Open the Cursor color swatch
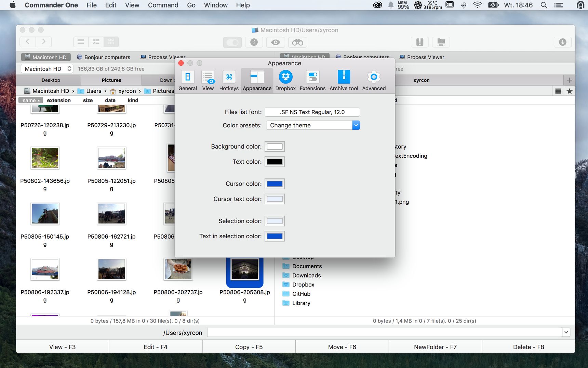 [275, 184]
